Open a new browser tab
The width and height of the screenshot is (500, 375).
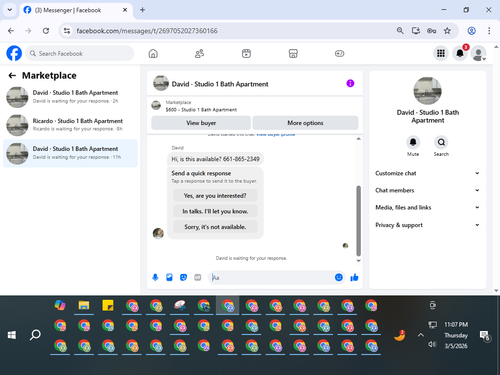point(142,10)
